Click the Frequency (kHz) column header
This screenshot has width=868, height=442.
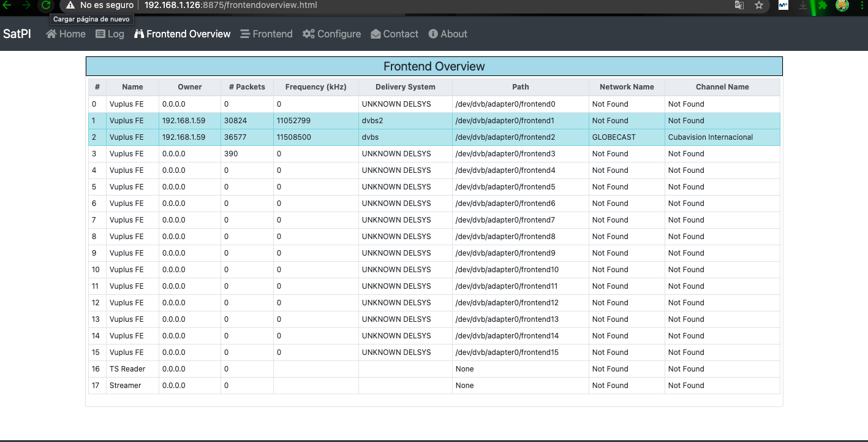tap(315, 87)
